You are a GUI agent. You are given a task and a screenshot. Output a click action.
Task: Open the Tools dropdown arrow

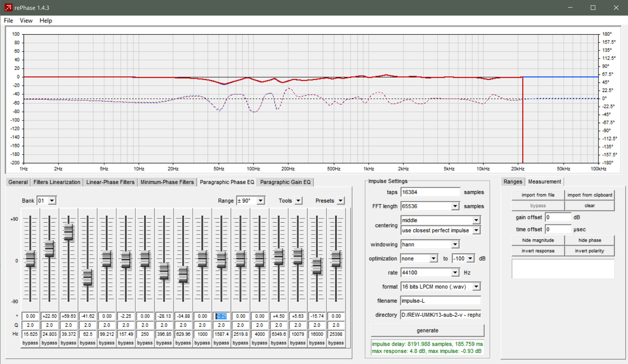[x=298, y=201]
